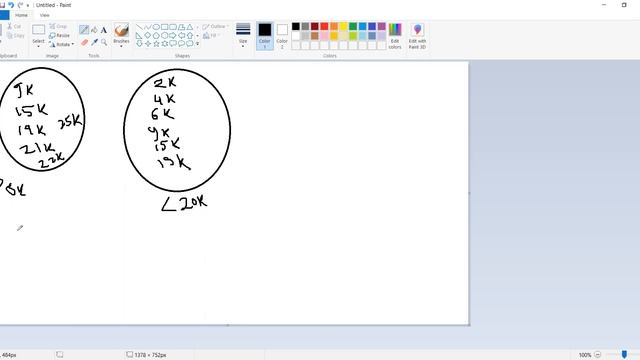Select the Magnifier tool
The height and width of the screenshot is (360, 640).
104,42
